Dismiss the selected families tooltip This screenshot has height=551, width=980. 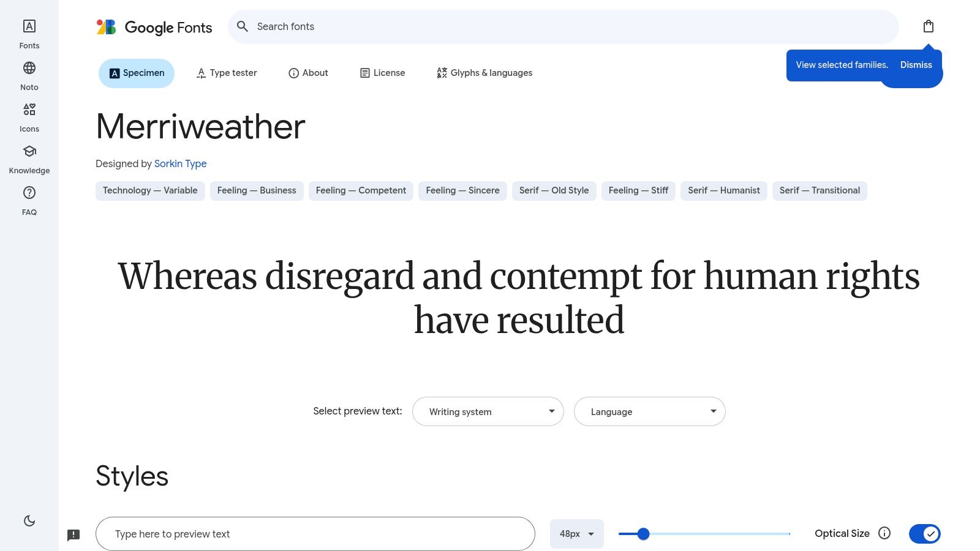(x=916, y=65)
